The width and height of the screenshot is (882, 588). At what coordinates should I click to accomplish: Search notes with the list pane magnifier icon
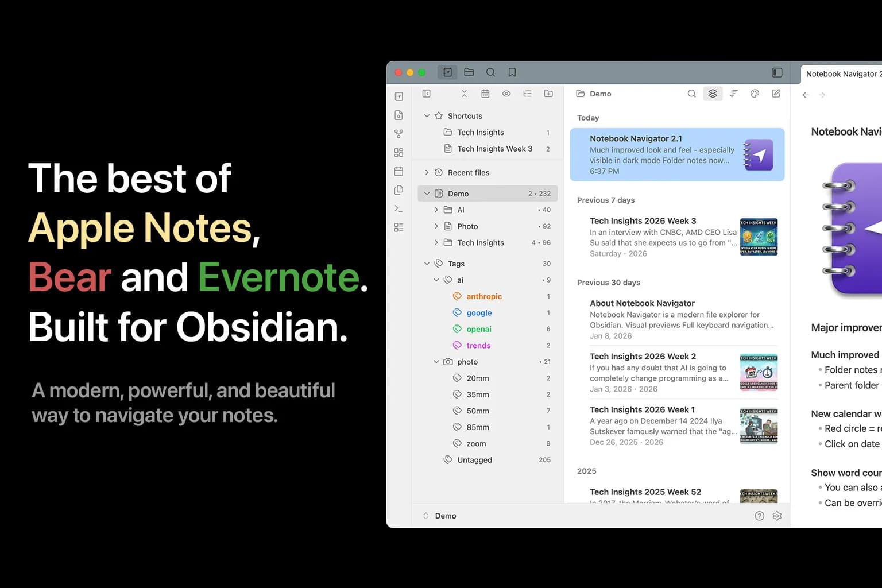click(x=692, y=94)
